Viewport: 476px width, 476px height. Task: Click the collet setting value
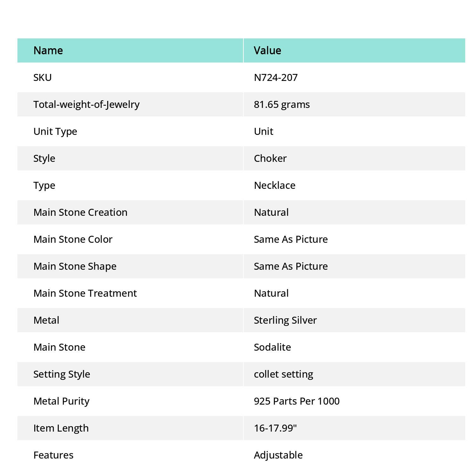pos(283,374)
